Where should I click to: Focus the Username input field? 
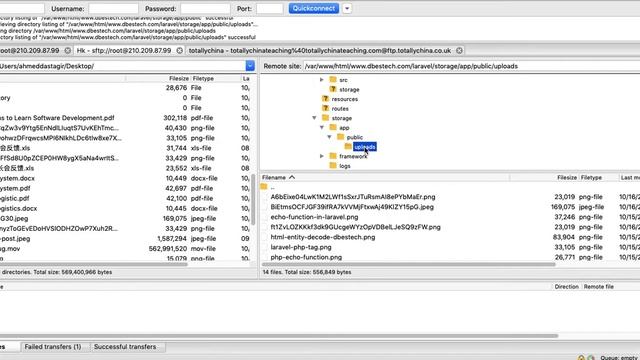[x=113, y=9]
